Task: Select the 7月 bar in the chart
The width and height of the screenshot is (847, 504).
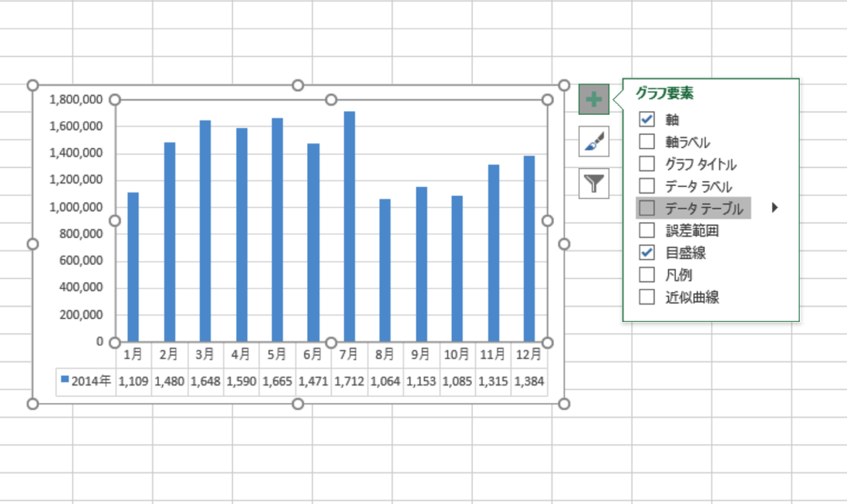Action: [349, 227]
